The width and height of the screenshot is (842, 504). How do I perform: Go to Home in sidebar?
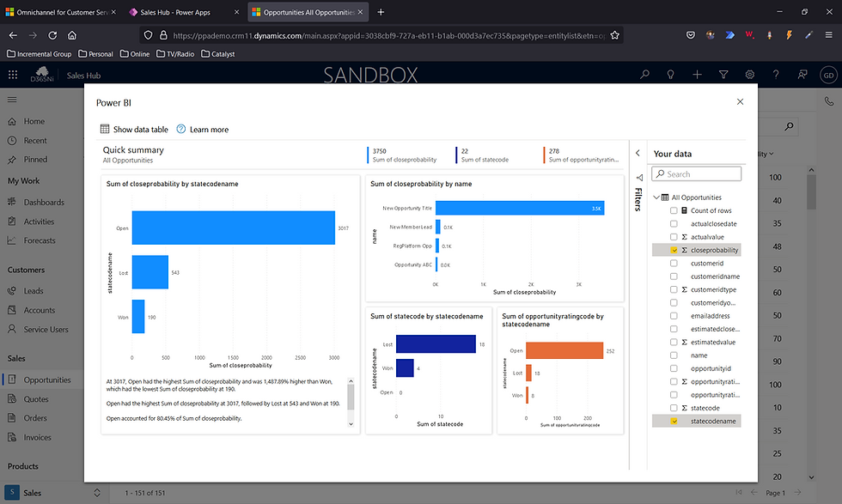tap(34, 121)
